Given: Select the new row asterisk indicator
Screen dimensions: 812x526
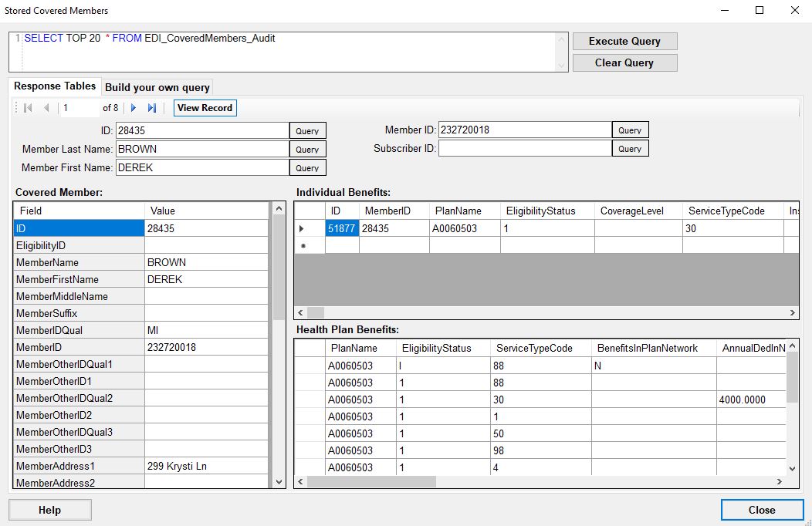Looking at the screenshot, I should click(x=310, y=245).
